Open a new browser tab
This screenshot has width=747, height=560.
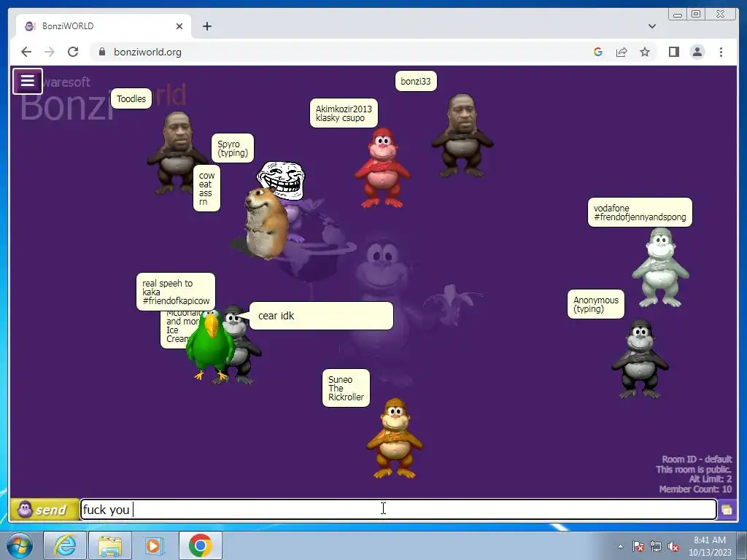(206, 26)
